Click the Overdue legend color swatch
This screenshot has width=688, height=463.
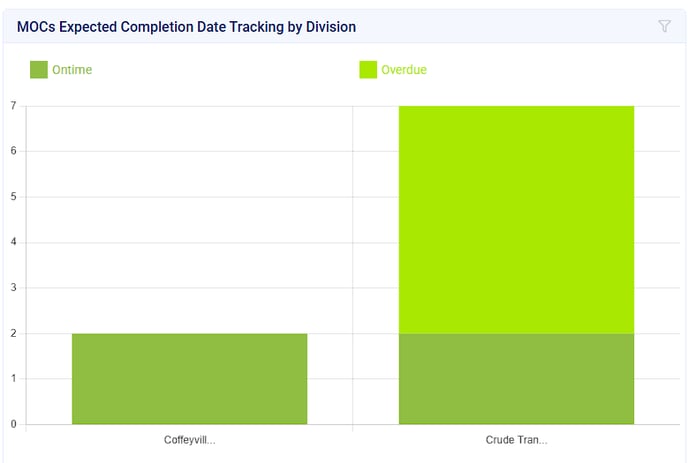click(368, 70)
